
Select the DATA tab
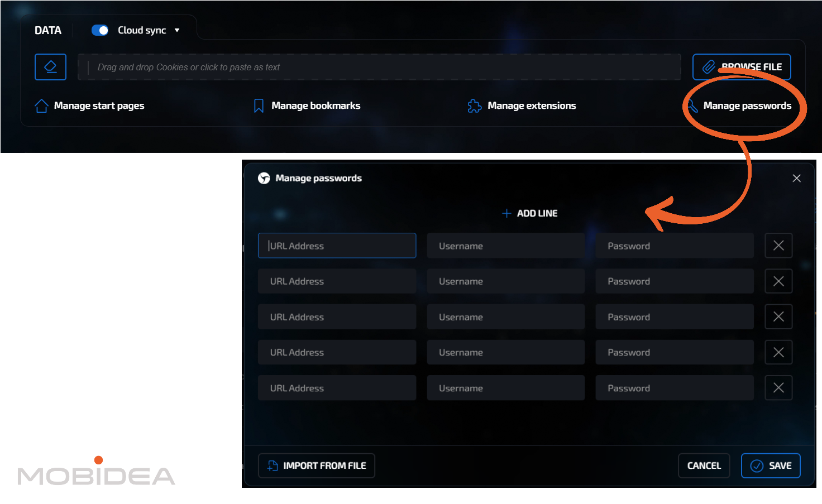(x=48, y=30)
